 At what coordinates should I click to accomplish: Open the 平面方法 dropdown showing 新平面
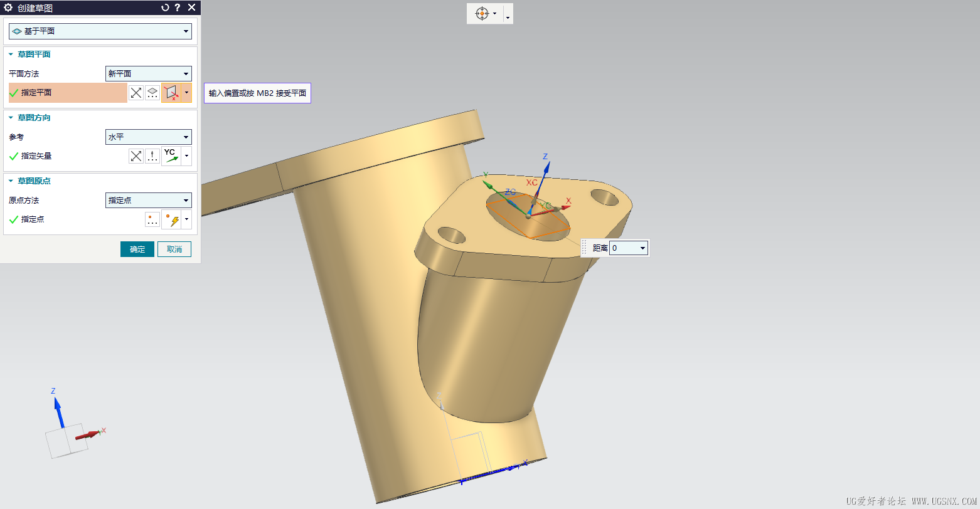[187, 73]
